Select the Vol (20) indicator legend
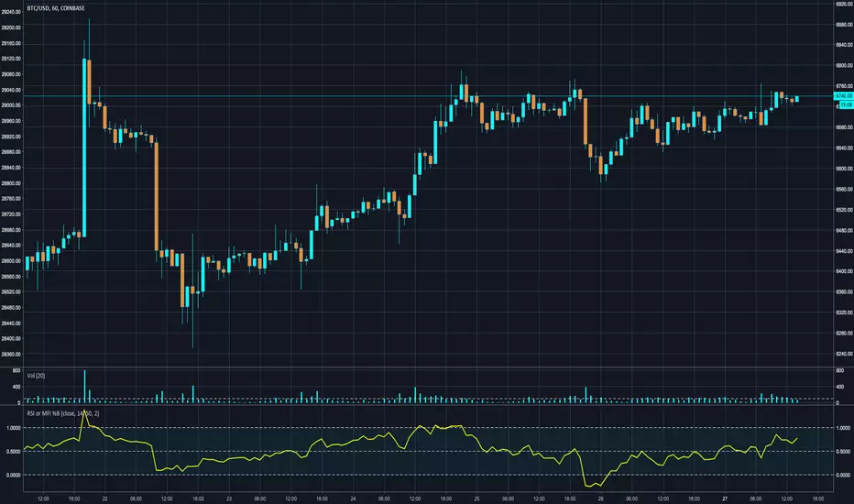This screenshot has width=854, height=504. [x=36, y=376]
